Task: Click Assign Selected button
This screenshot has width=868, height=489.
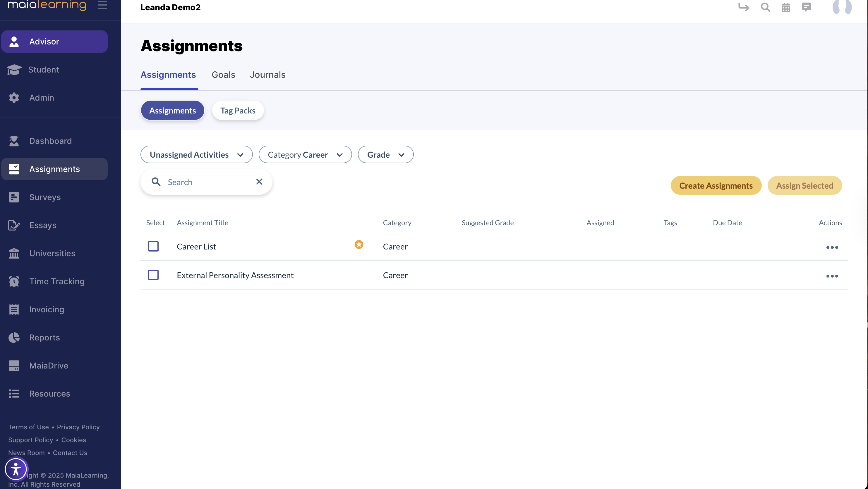Action: (805, 185)
